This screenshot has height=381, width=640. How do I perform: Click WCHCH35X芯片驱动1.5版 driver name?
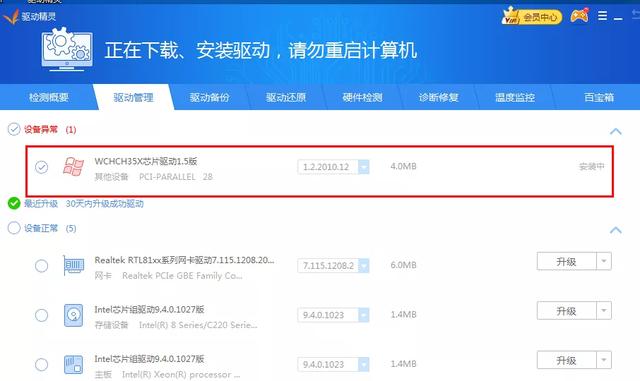pos(146,161)
